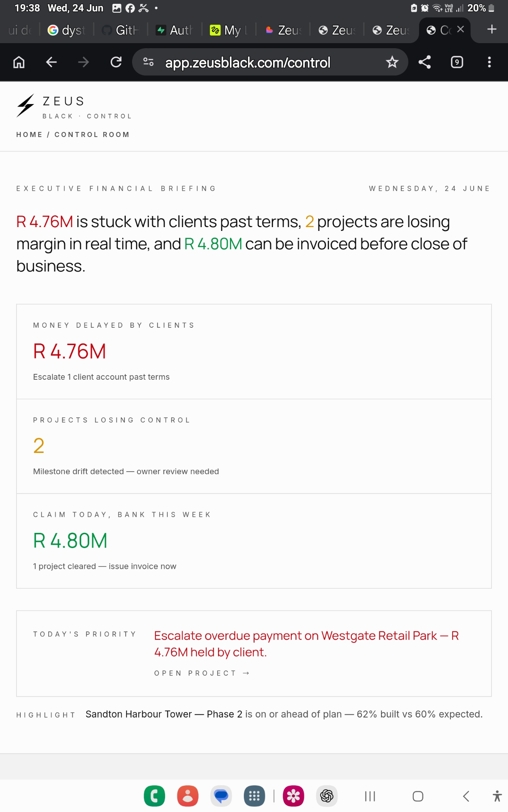Switch to the GitHub tab
This screenshot has height=812, width=508.
(x=121, y=30)
